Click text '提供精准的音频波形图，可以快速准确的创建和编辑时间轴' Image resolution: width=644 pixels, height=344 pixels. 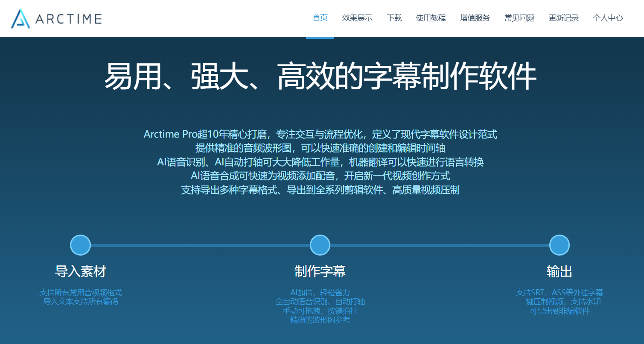(x=321, y=148)
